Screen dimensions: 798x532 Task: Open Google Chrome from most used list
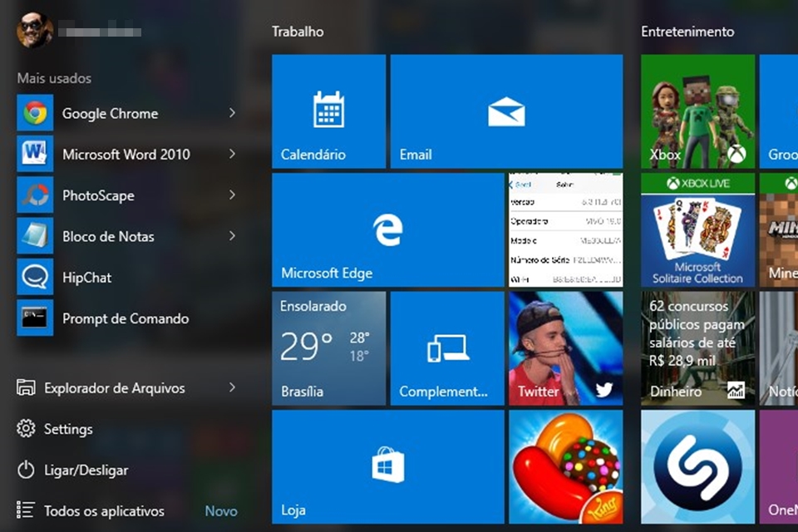[126, 113]
